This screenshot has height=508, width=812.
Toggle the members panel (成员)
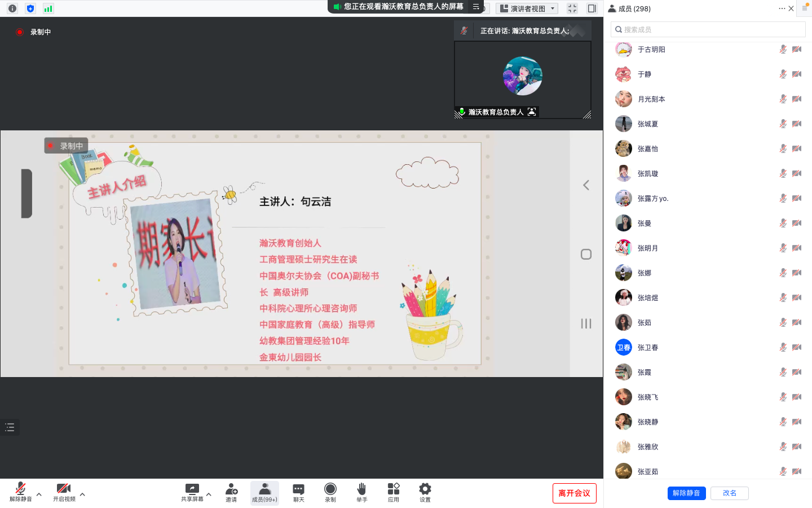264,492
